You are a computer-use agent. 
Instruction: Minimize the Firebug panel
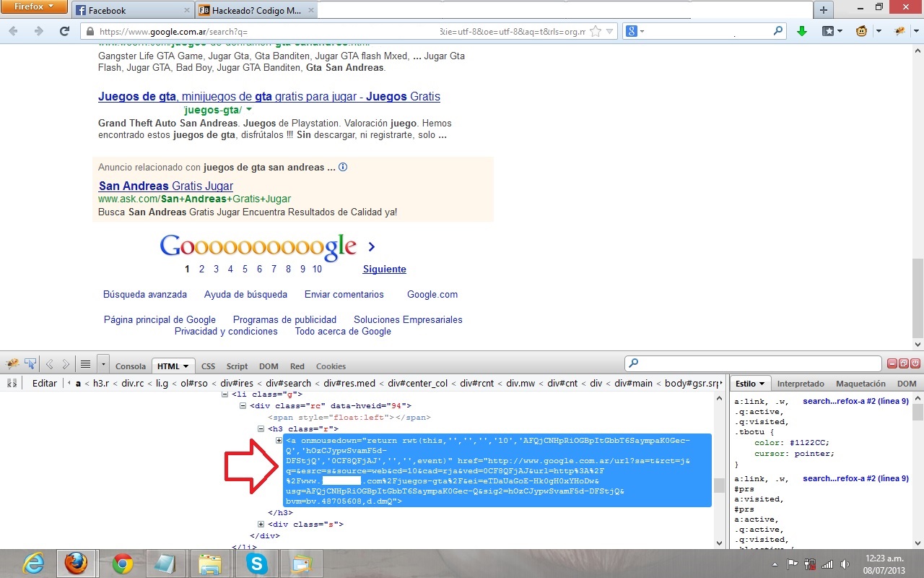(x=893, y=363)
